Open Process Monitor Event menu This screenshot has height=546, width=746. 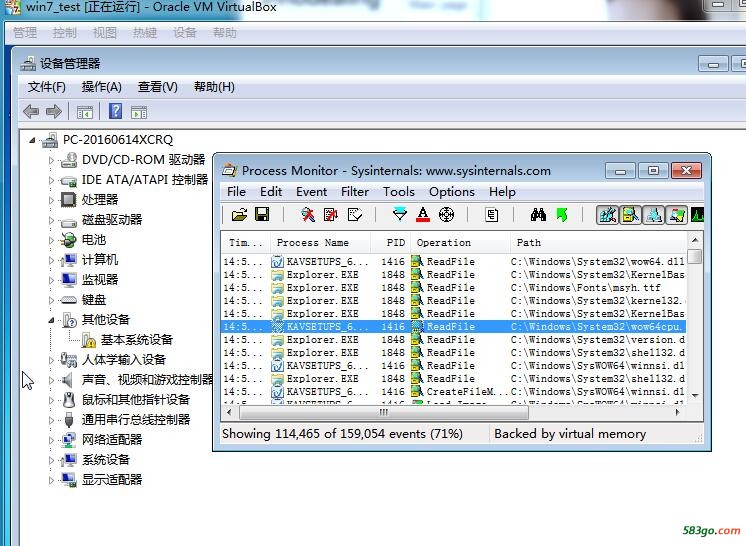(311, 192)
